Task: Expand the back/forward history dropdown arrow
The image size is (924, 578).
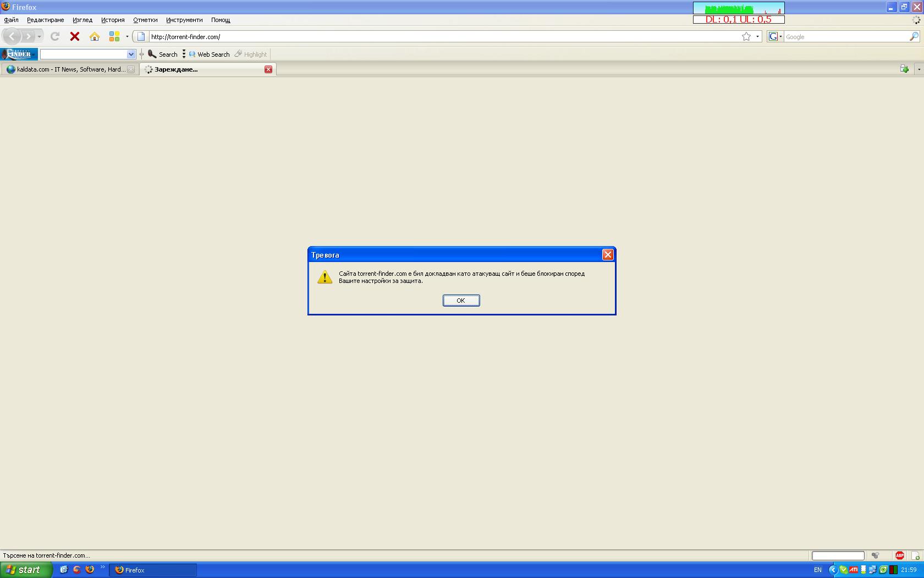Action: point(39,37)
